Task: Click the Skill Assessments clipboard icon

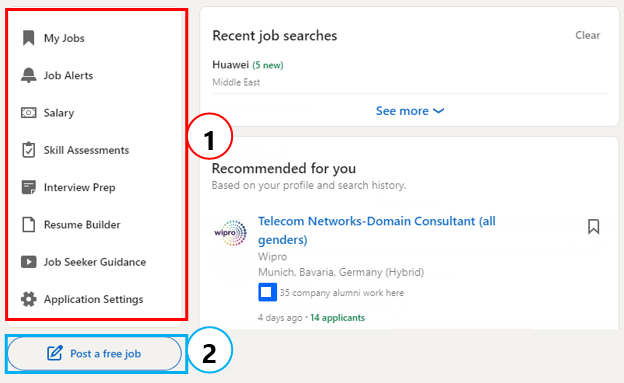Action: [28, 150]
